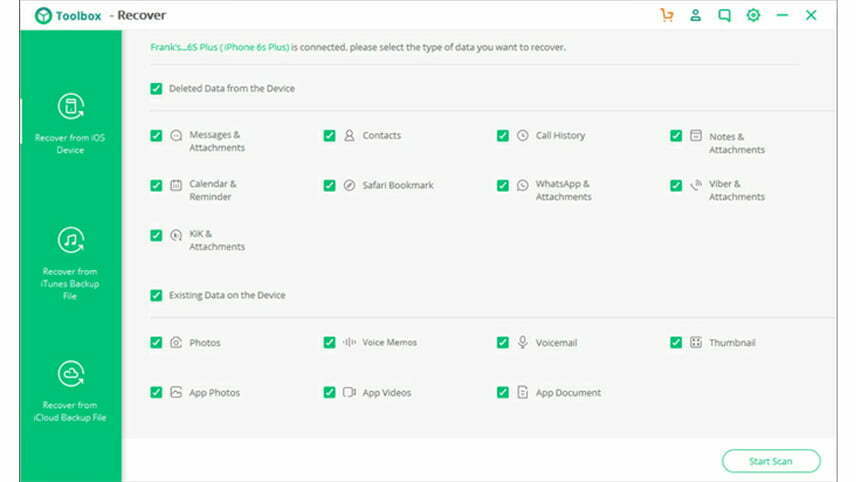856x482 pixels.
Task: Select Recover from iCloud Backup File icon
Action: [x=71, y=374]
